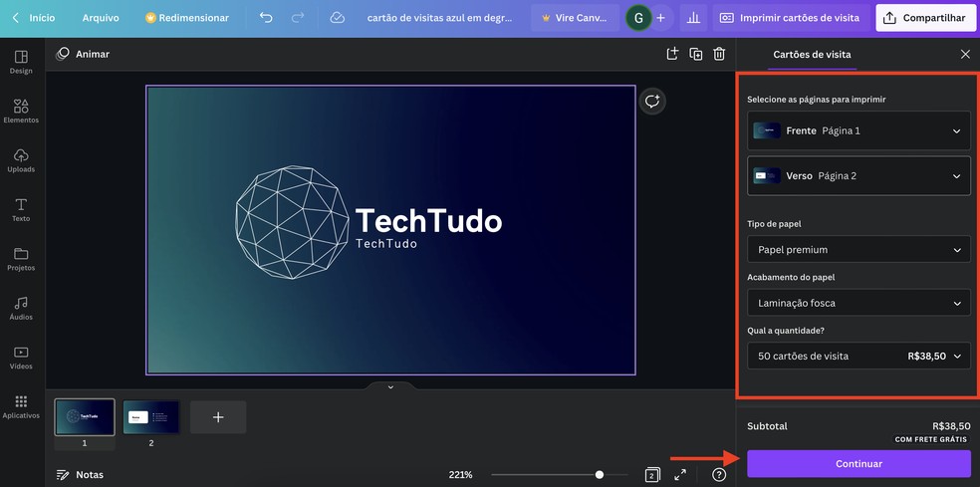Open the Vídeos sidebar panel
This screenshot has width=980, height=487.
pos(21,357)
